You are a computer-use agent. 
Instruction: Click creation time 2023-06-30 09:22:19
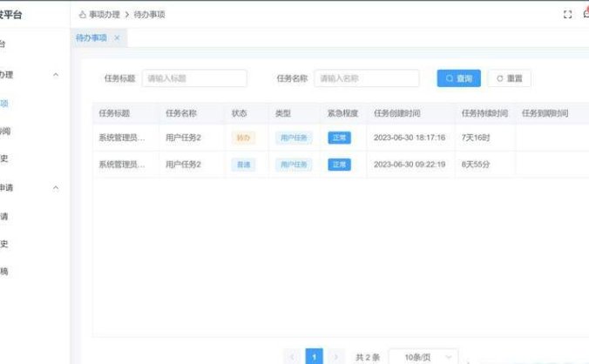coord(410,165)
